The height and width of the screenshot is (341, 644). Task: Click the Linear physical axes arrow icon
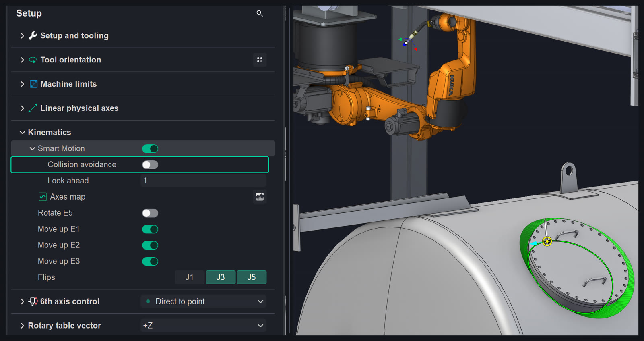[x=33, y=108]
